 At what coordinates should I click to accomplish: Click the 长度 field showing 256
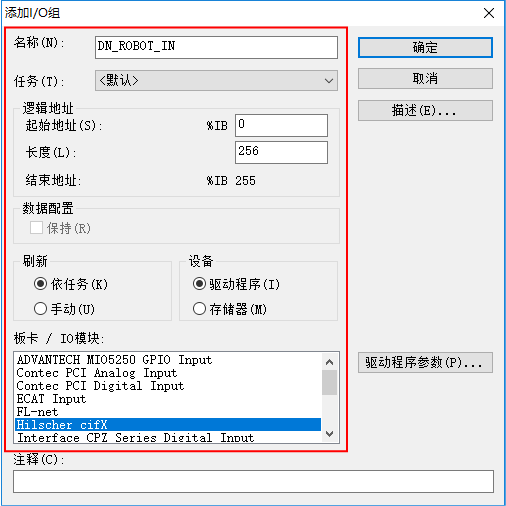(281, 152)
